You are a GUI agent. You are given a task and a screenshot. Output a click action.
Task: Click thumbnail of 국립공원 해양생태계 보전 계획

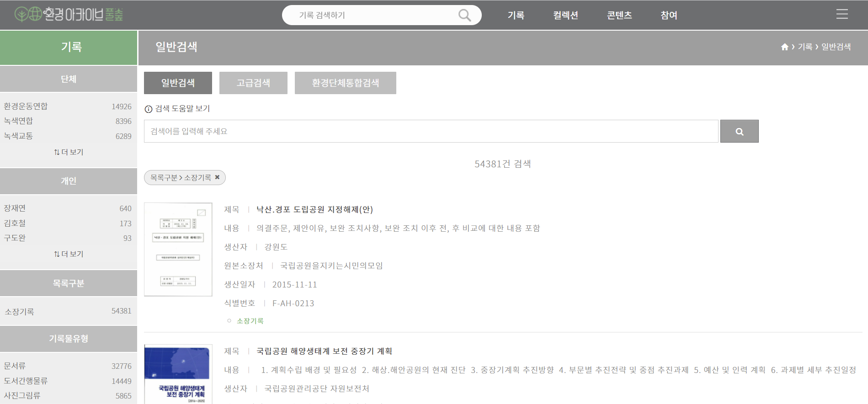(178, 374)
